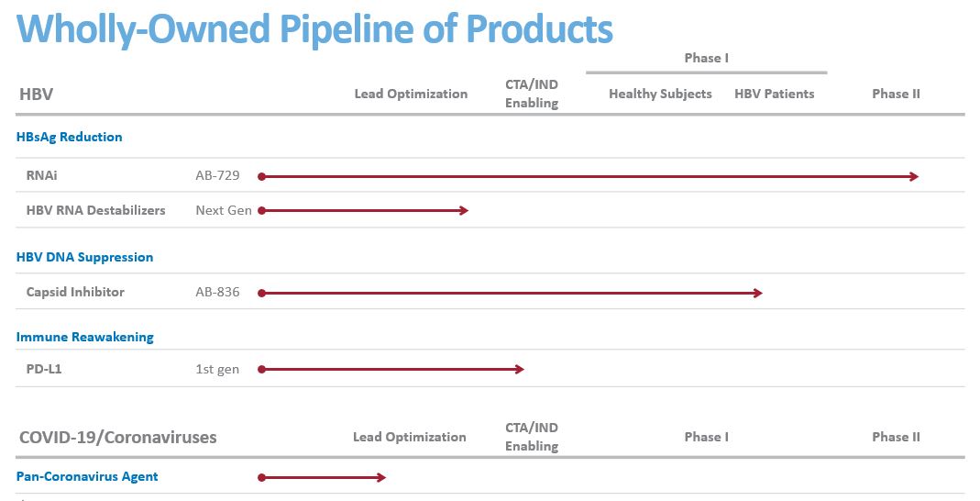The width and height of the screenshot is (980, 501).
Task: Click the COVID-19/Coronaviruses section heading
Action: pyautogui.click(x=118, y=437)
